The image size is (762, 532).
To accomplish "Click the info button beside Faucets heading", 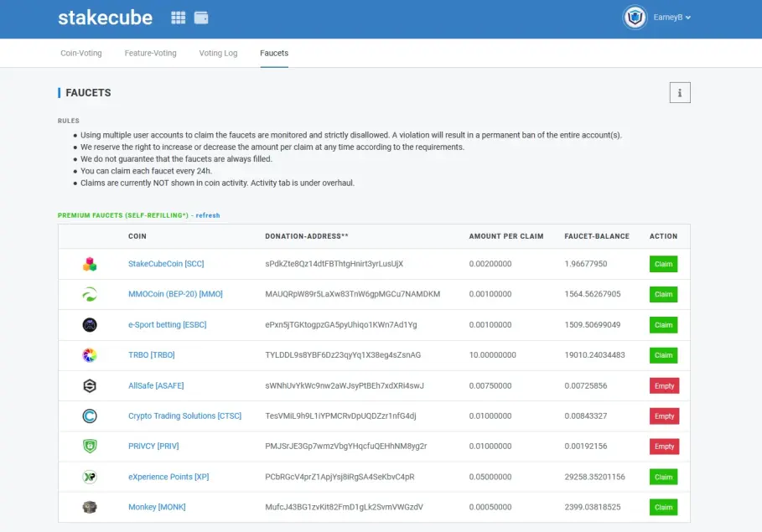I will click(x=680, y=93).
